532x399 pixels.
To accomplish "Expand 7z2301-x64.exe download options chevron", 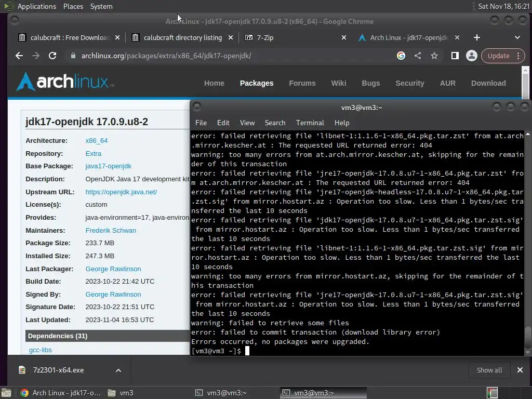I will 118,370.
